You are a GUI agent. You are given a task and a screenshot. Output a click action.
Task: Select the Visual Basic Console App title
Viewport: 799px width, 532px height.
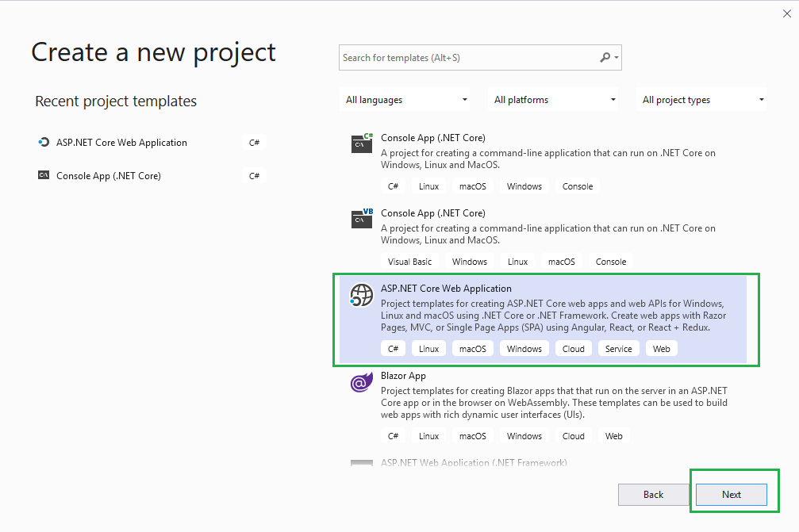[x=432, y=213]
